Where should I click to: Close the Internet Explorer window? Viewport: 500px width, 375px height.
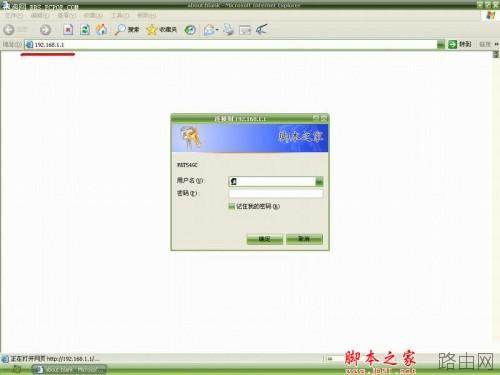click(496, 5)
